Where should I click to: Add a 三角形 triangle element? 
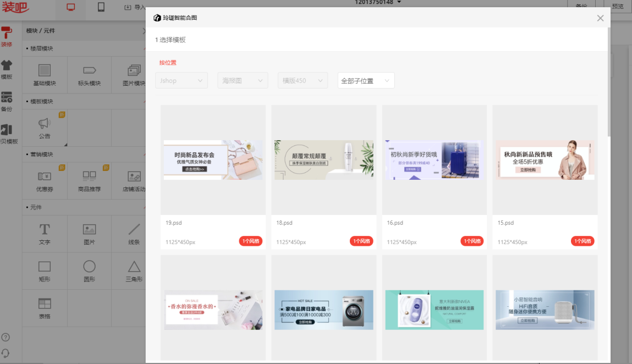tap(134, 271)
